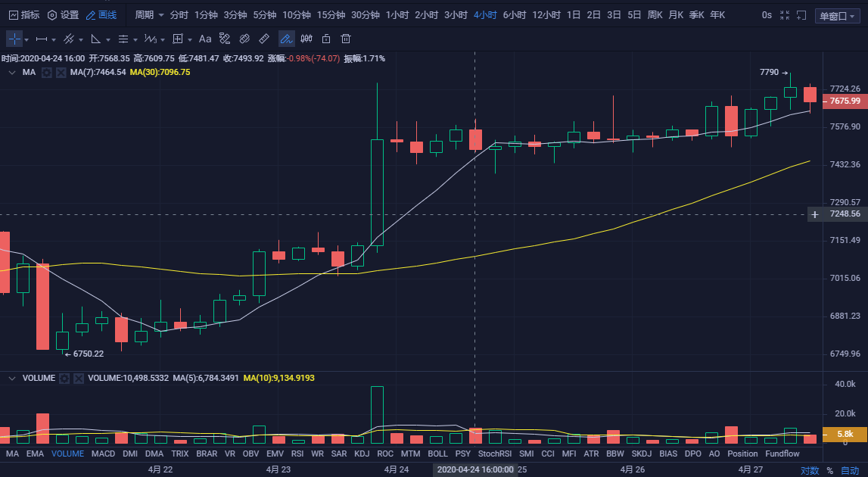Expand rectangle tool dropdown arrow
Viewport: 868px width, 477px height.
point(190,40)
